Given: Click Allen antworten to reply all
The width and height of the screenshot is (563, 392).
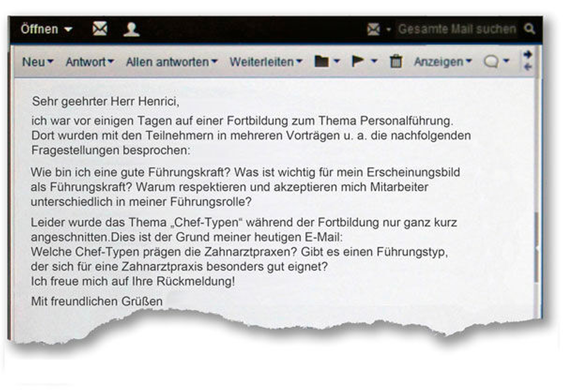Looking at the screenshot, I should point(168,62).
